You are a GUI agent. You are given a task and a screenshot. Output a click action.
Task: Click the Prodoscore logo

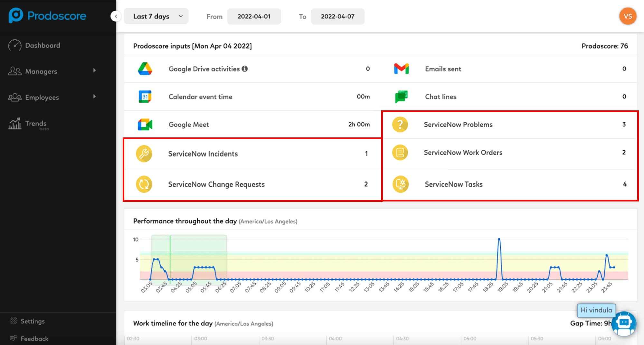(47, 15)
